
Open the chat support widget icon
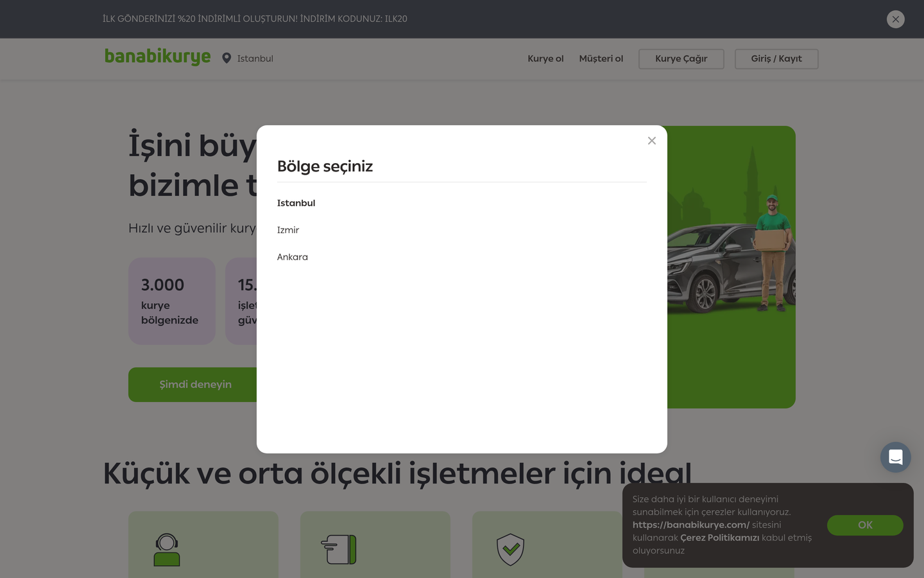coord(895,457)
